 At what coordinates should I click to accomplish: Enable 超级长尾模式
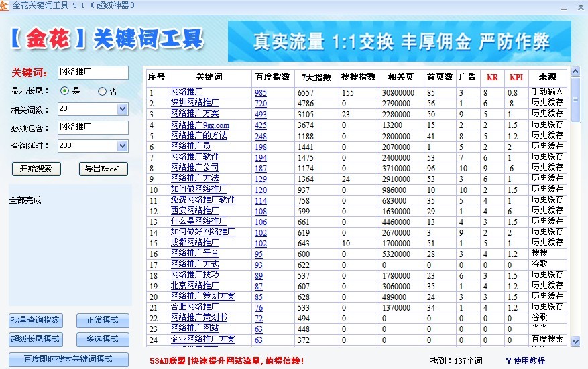(35, 339)
